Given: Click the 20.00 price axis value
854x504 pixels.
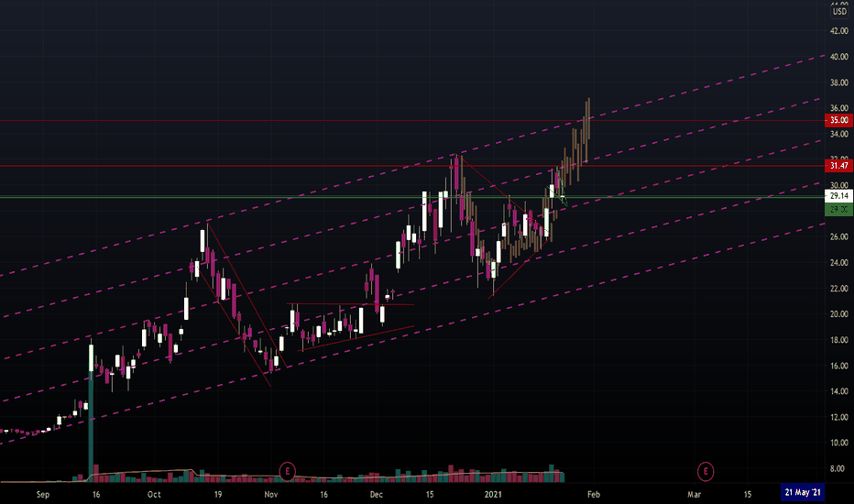Looking at the screenshot, I should [838, 313].
